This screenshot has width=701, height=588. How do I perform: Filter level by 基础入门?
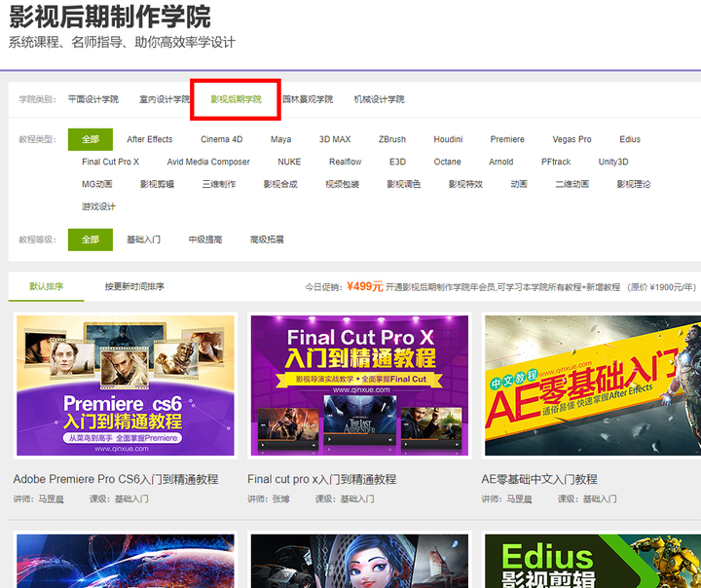click(143, 239)
